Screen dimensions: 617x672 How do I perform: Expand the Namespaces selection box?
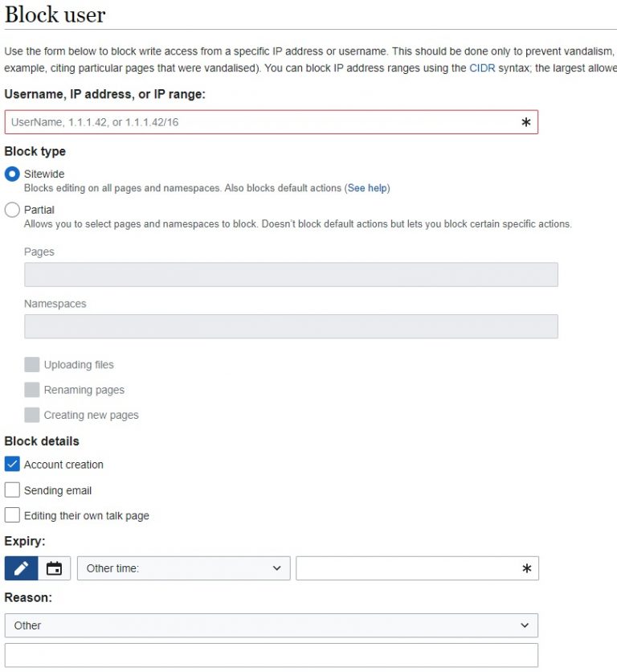tap(292, 326)
